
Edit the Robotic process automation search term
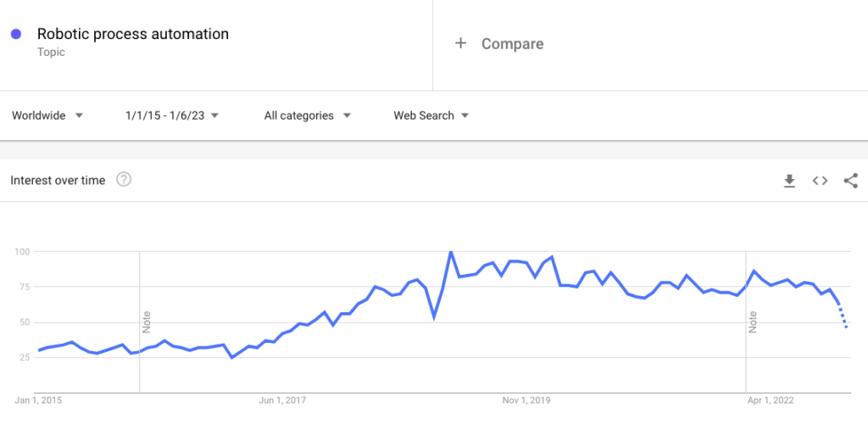133,35
